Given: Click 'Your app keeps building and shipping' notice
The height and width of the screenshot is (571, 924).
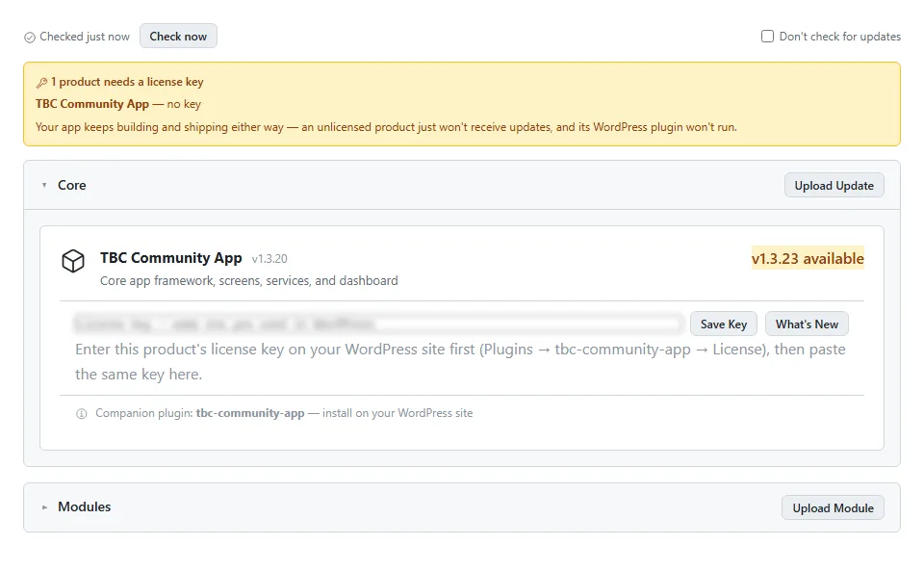Looking at the screenshot, I should click(x=386, y=127).
